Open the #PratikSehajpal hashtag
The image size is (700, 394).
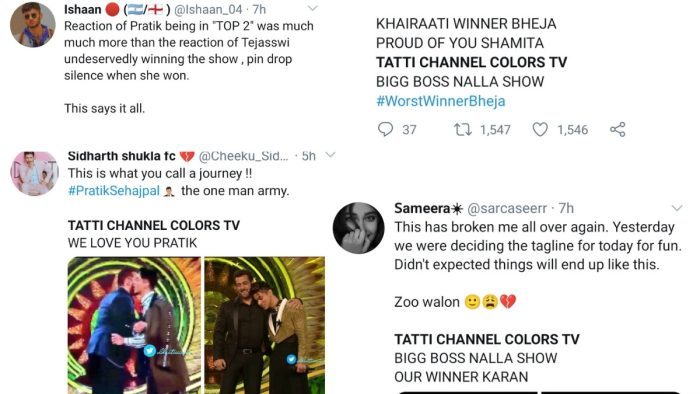click(114, 191)
